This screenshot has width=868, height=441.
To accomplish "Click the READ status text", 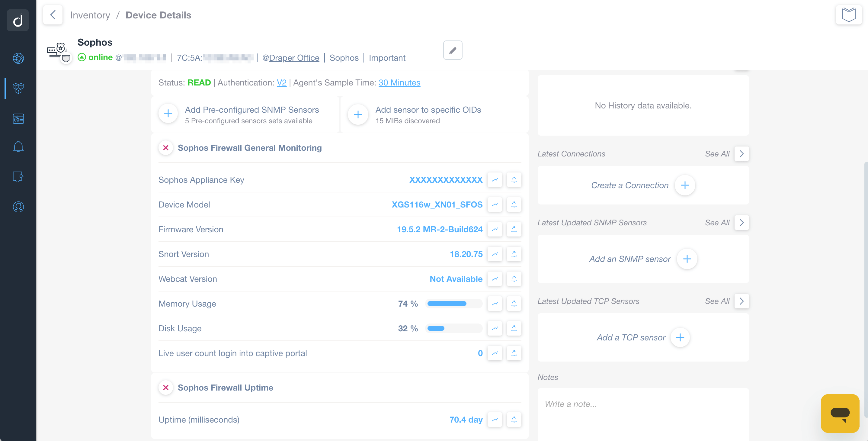I will click(199, 82).
